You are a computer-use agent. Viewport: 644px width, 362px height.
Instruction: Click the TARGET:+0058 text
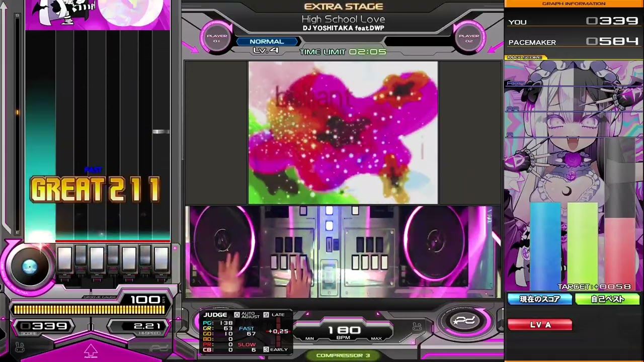click(x=594, y=287)
